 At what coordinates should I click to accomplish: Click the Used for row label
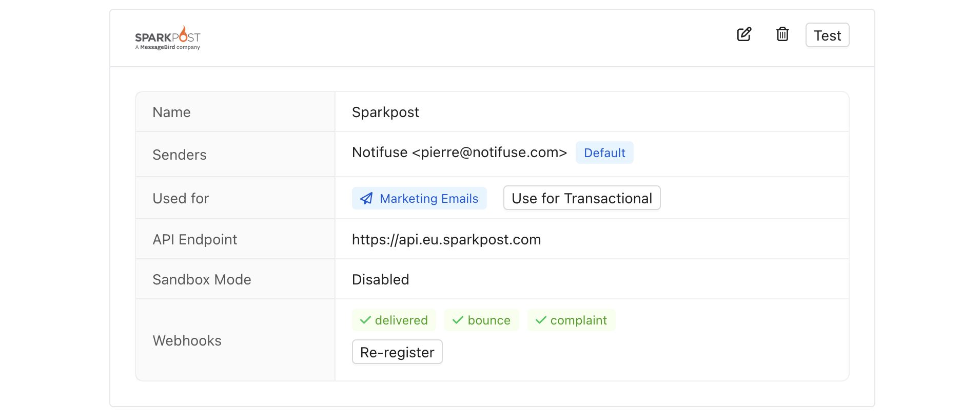(181, 199)
